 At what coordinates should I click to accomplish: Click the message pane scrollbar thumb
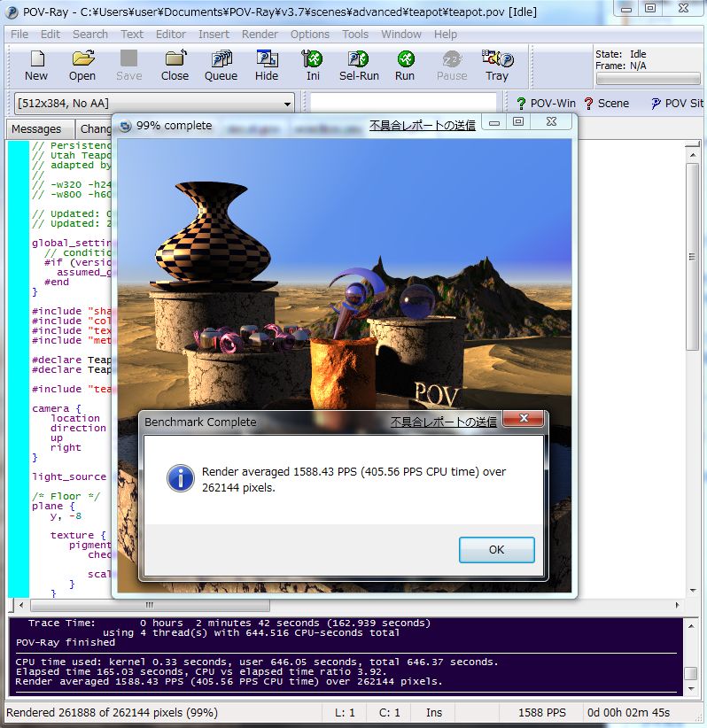click(691, 673)
